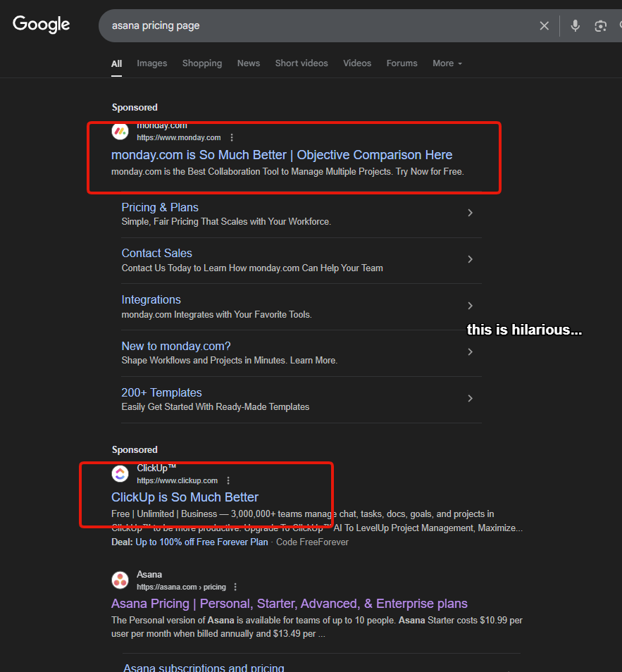Open the three-dot menu next to asana.com pricing URL
Screen dimensions: 622x672
(x=235, y=587)
